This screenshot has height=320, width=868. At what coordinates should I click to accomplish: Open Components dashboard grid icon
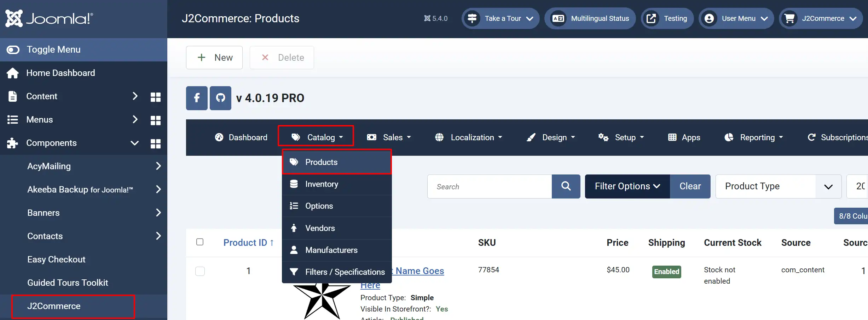156,143
